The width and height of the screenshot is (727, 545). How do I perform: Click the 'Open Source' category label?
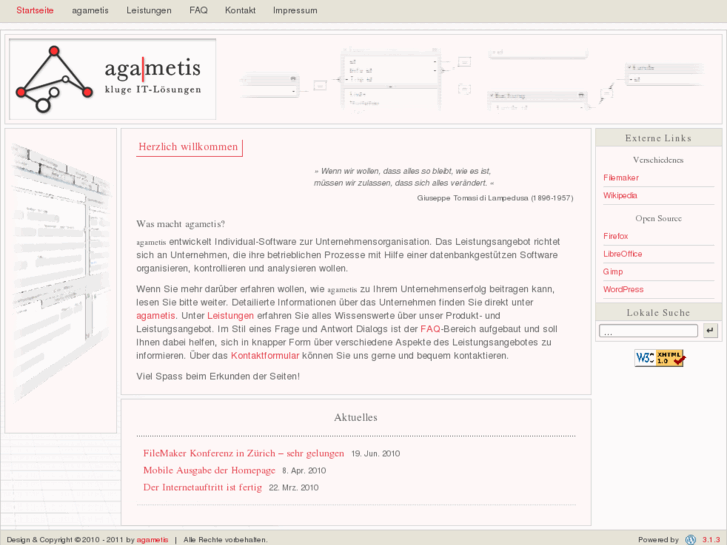[658, 218]
